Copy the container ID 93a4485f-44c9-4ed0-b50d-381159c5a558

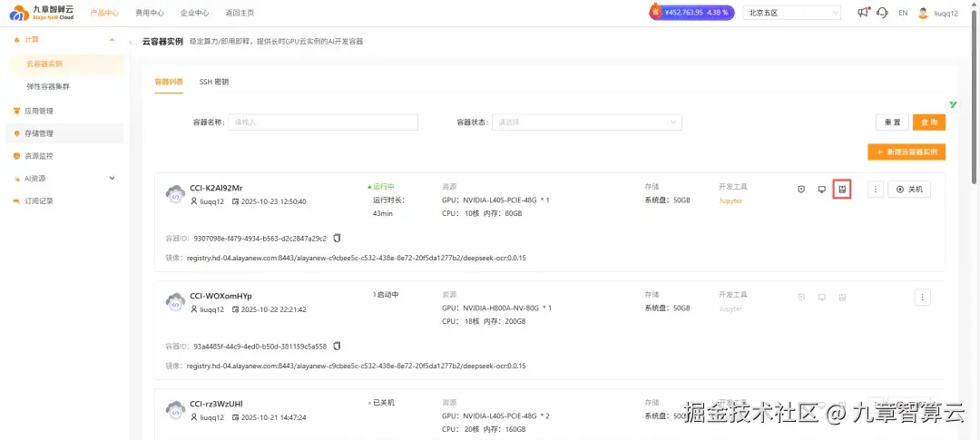point(338,346)
